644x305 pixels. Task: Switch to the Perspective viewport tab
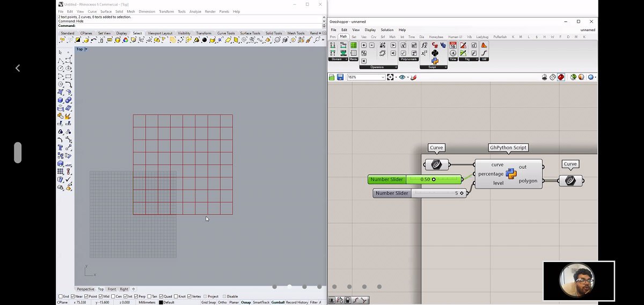tap(85, 289)
